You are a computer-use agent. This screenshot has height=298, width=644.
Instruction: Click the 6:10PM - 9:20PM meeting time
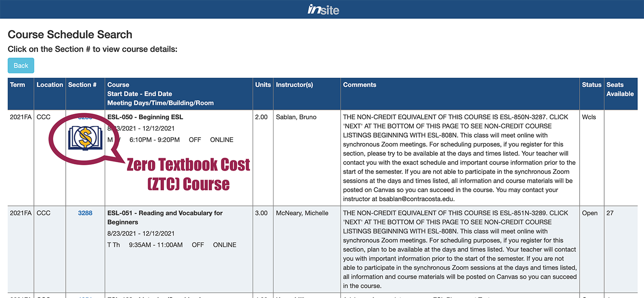[x=155, y=140]
